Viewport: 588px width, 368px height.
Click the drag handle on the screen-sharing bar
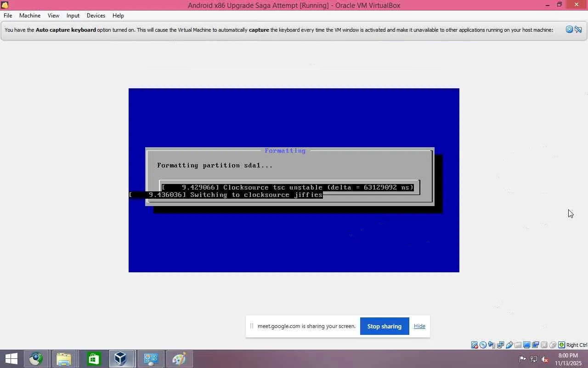(x=252, y=326)
